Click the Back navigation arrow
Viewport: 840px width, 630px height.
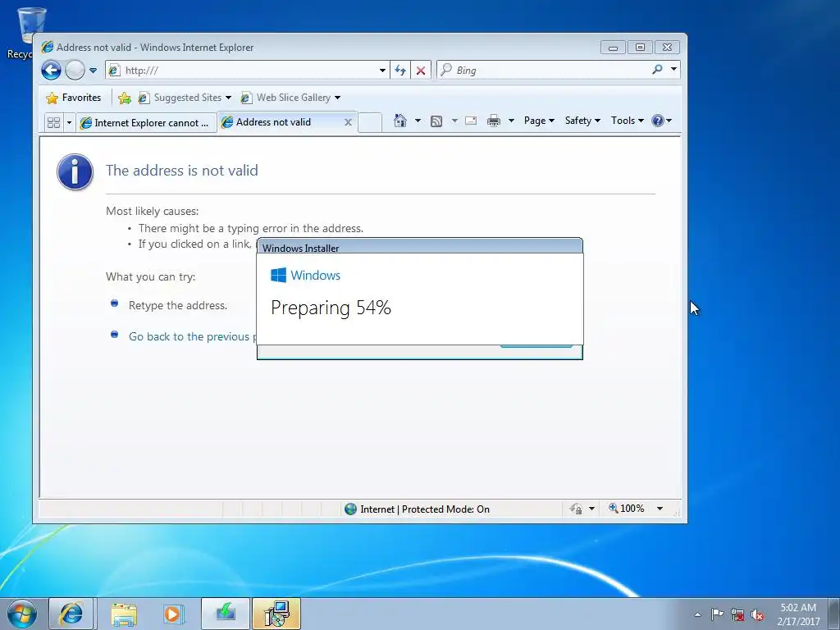pos(52,71)
